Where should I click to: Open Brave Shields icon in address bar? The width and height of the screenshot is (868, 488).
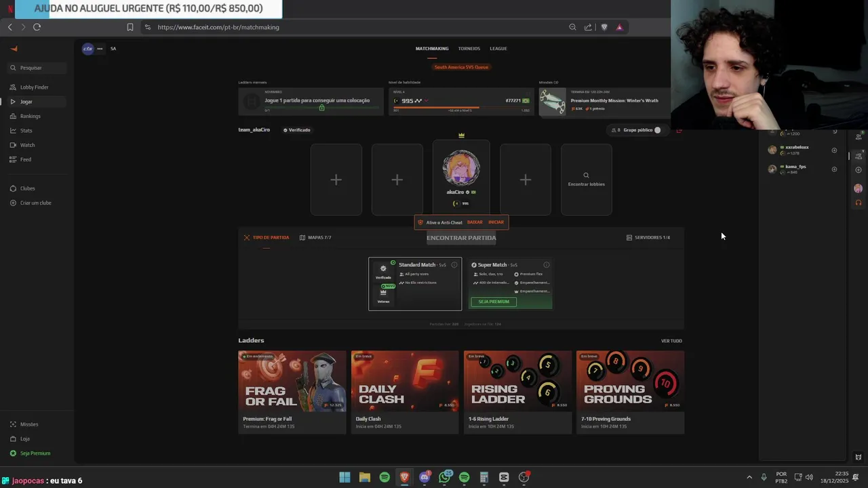tap(604, 27)
